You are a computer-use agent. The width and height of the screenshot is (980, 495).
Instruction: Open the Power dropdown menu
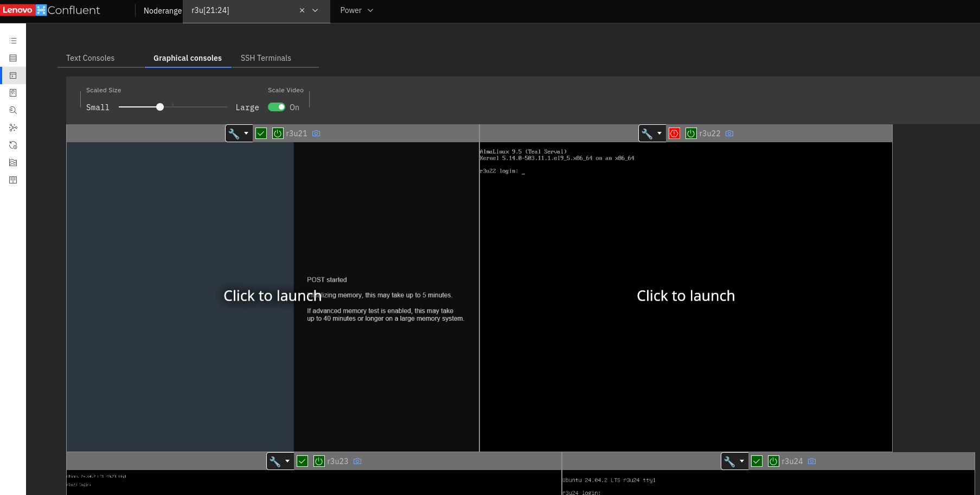tap(357, 10)
